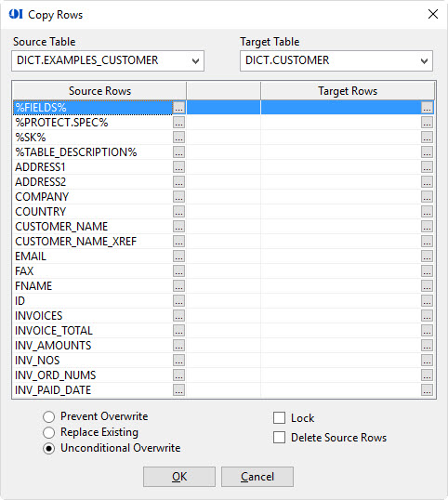Click target ellipsis button in the %FIELDS% row
This screenshot has width=448, height=500.
(427, 108)
